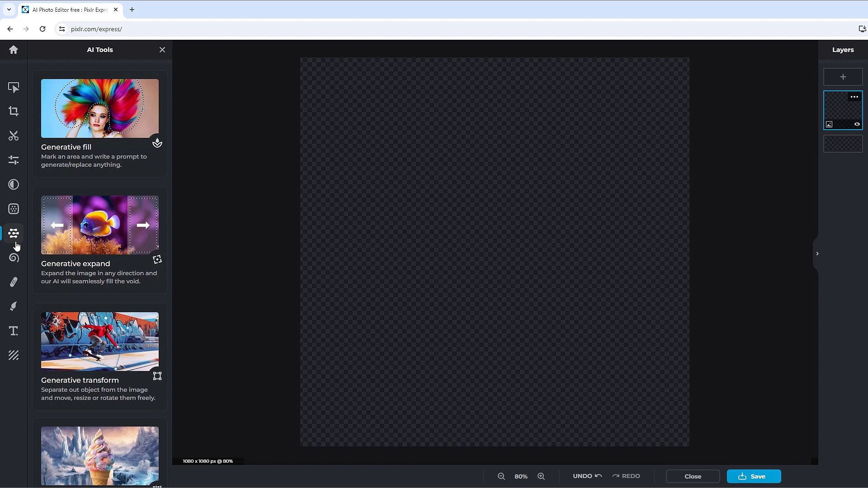Zoom out with magnifier minus

[x=501, y=476]
